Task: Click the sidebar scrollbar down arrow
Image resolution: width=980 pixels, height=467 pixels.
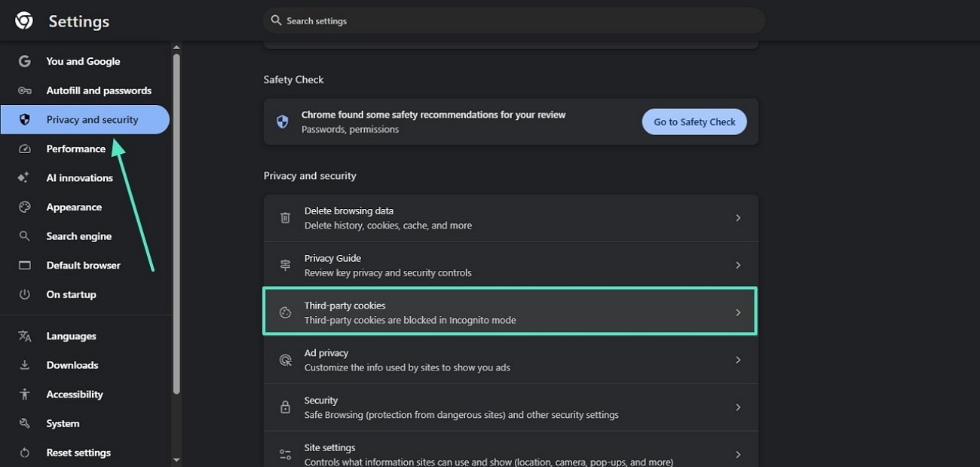Action: click(176, 459)
